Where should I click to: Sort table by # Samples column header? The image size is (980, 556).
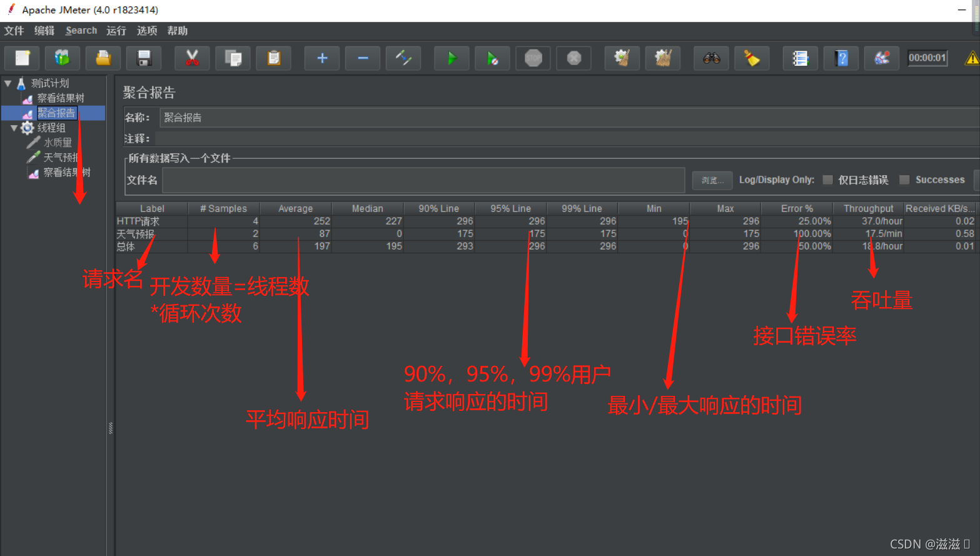pyautogui.click(x=223, y=208)
